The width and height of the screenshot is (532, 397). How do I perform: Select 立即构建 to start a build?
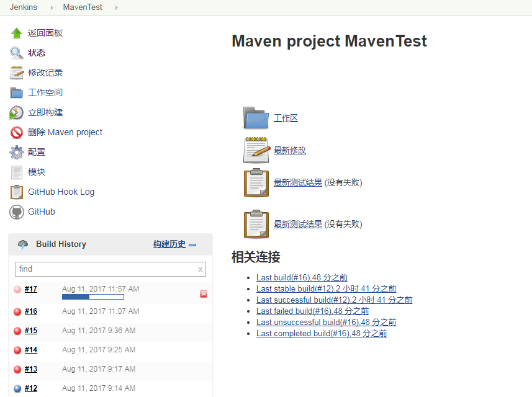45,112
